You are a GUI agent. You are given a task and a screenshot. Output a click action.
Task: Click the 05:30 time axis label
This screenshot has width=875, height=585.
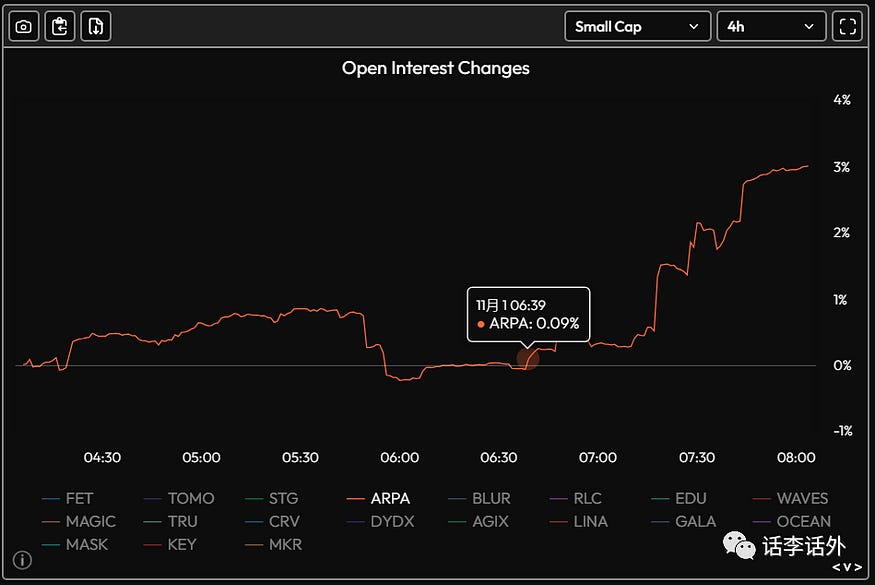click(x=300, y=458)
